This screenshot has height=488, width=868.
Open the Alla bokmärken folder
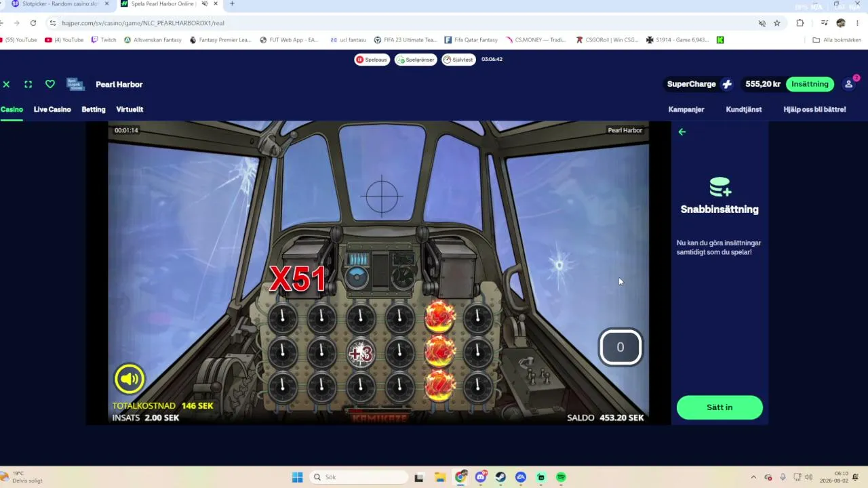(837, 40)
